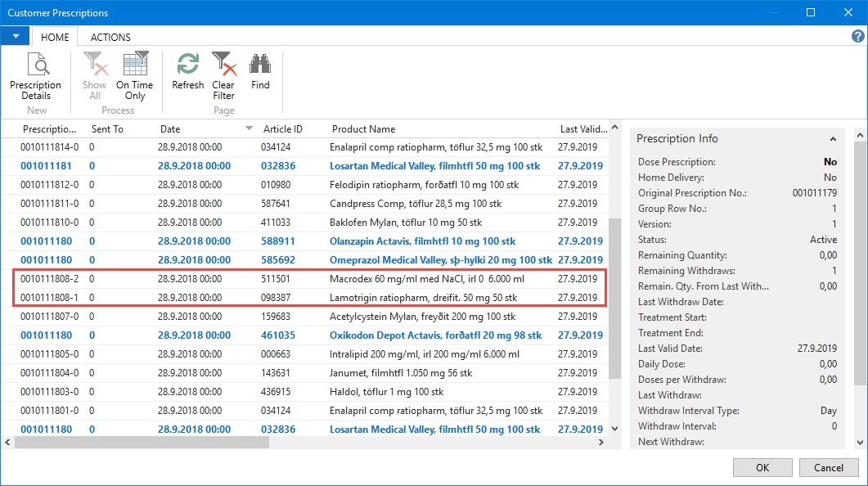868x486 pixels.
Task: Open the help question mark icon
Action: [x=858, y=36]
